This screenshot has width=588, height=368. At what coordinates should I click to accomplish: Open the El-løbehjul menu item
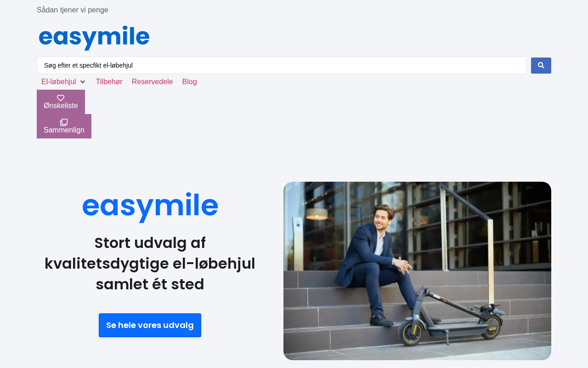point(59,82)
